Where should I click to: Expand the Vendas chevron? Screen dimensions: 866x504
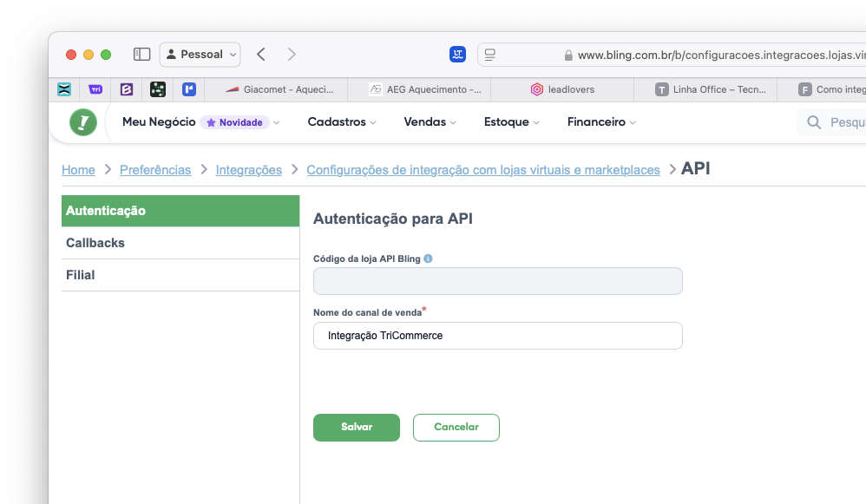click(453, 122)
